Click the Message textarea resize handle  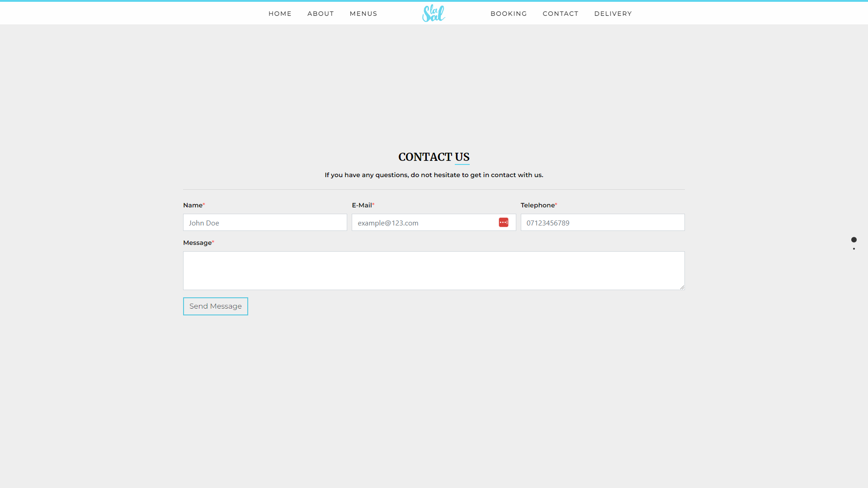(682, 287)
